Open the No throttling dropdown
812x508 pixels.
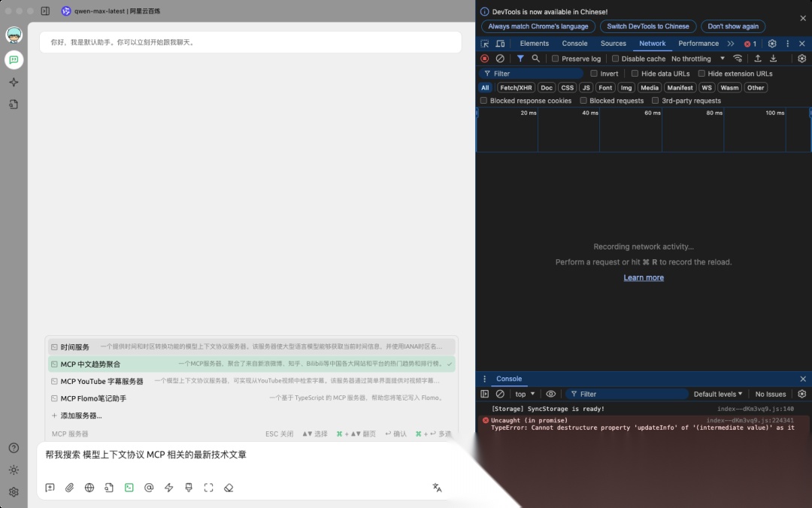point(698,59)
